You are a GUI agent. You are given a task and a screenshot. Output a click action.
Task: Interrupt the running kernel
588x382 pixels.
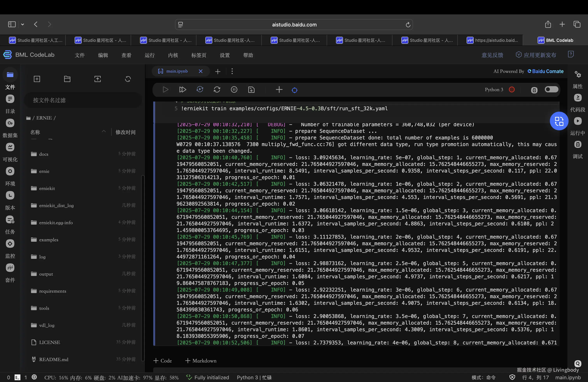click(x=234, y=90)
